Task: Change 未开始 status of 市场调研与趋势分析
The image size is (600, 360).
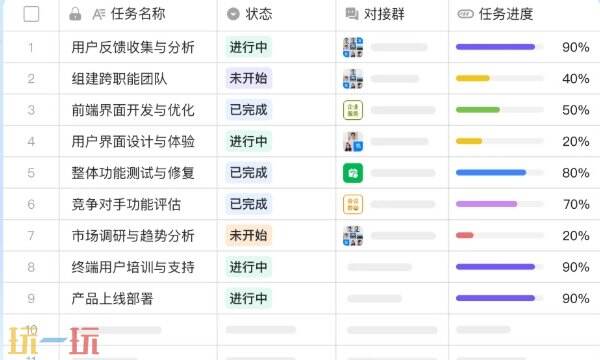Action: coord(248,235)
